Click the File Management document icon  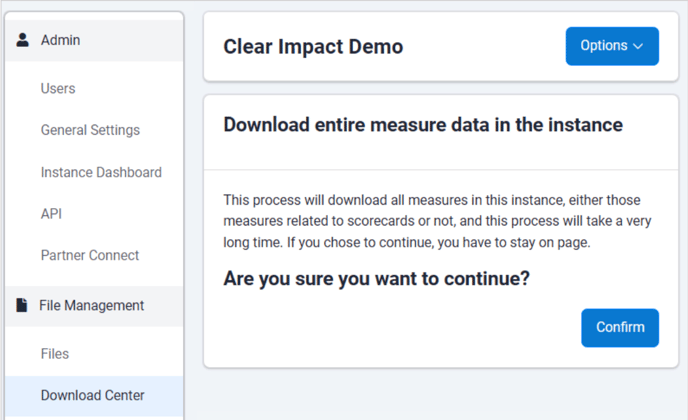(22, 306)
